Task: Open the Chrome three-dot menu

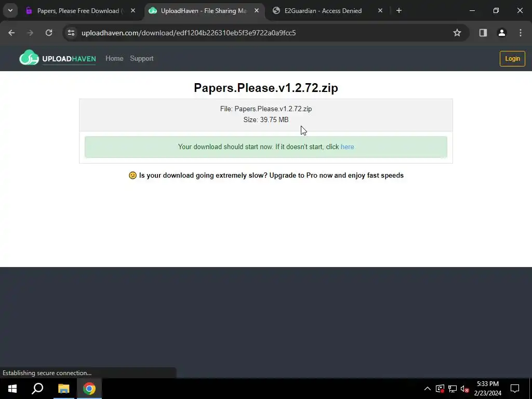Action: click(521, 33)
